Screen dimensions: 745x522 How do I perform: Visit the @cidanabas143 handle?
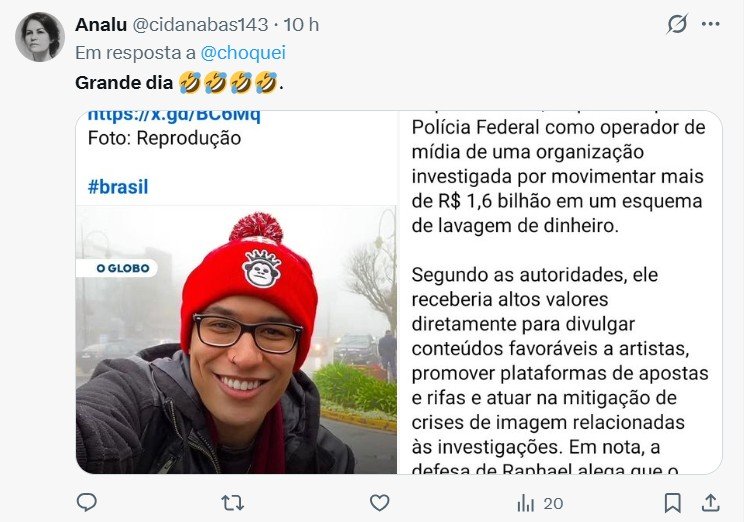click(200, 25)
